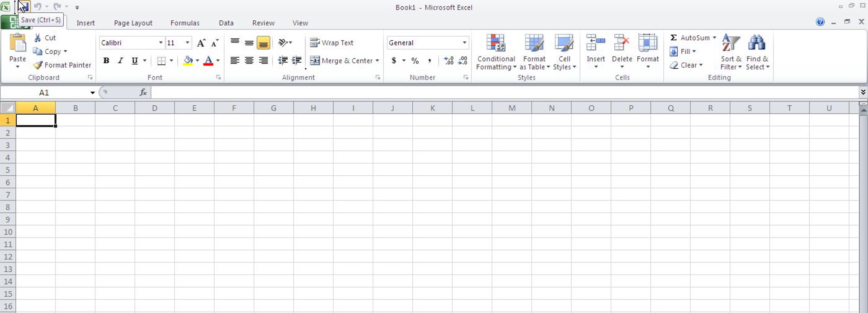
Task: Click the Save icon in Quick Access Toolbar
Action: pos(24,7)
